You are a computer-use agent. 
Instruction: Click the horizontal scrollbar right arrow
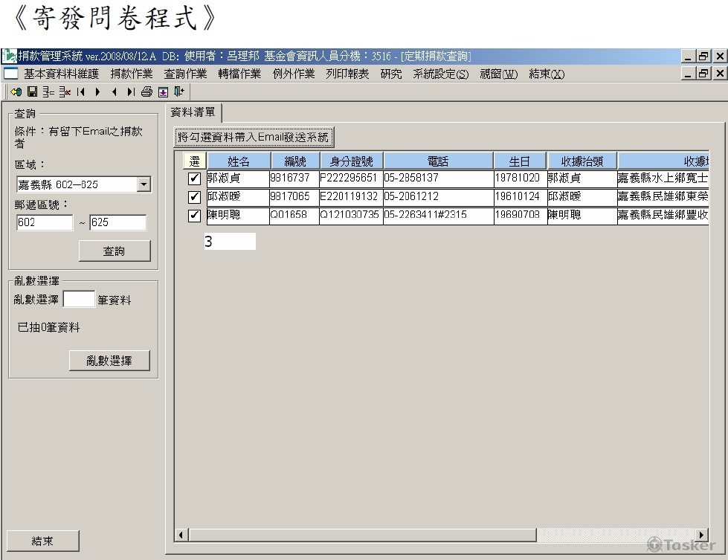point(703,535)
